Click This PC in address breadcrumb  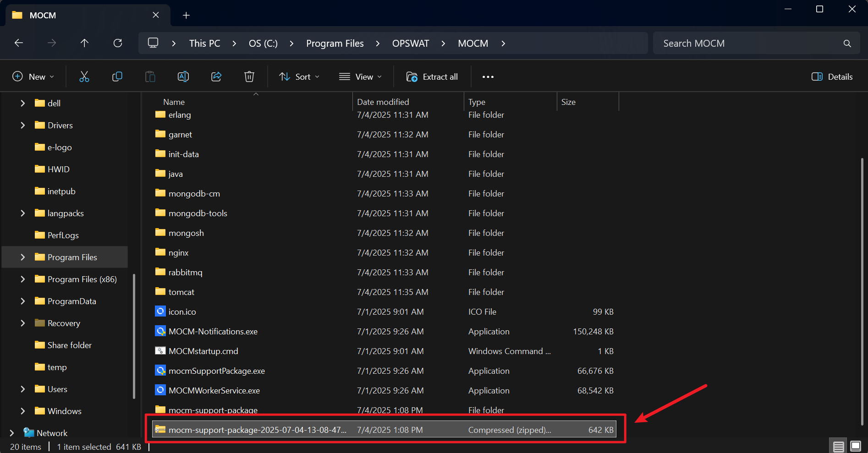(204, 43)
